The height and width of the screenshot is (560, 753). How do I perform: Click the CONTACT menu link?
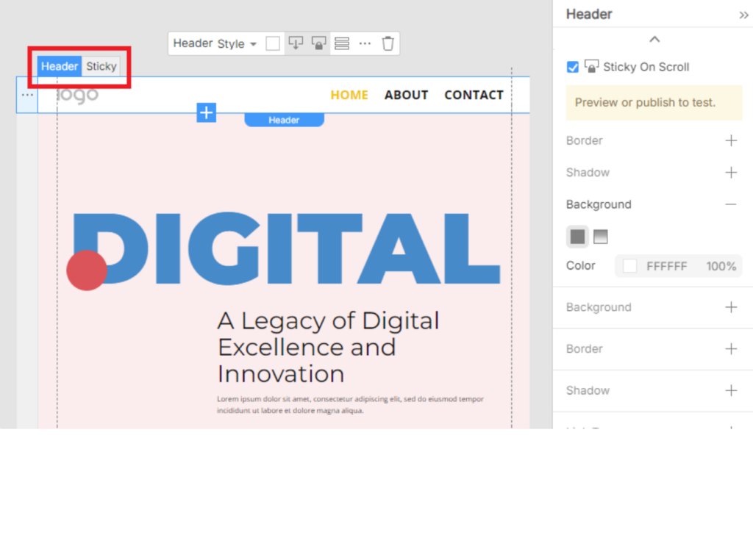(474, 95)
